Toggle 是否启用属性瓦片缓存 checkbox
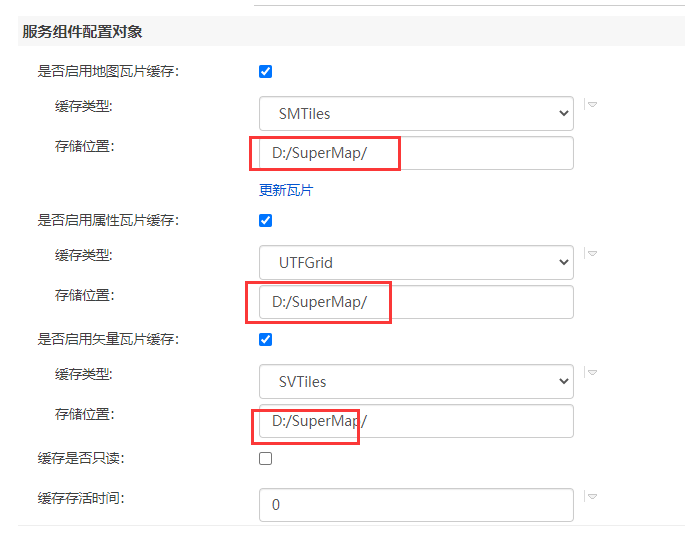Image resolution: width=685 pixels, height=536 pixels. [265, 220]
